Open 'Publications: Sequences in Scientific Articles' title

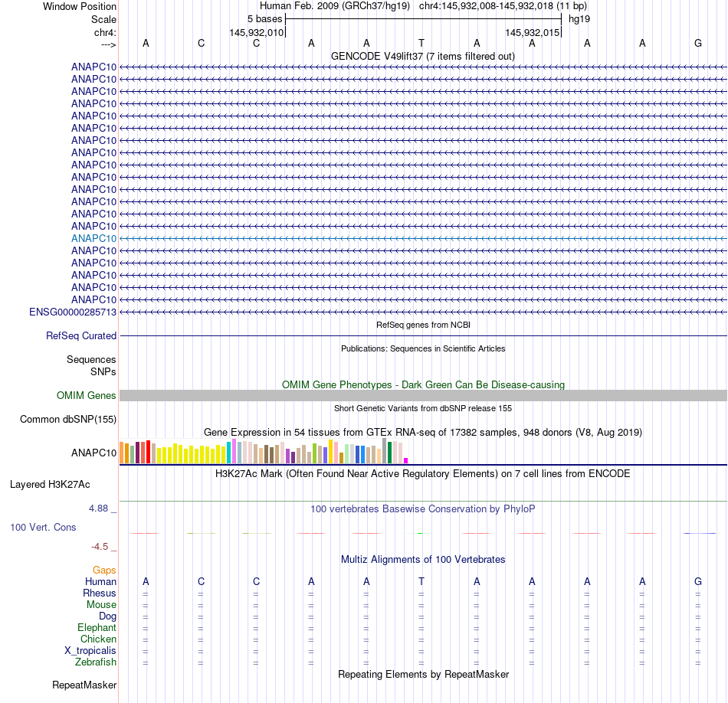point(423,348)
